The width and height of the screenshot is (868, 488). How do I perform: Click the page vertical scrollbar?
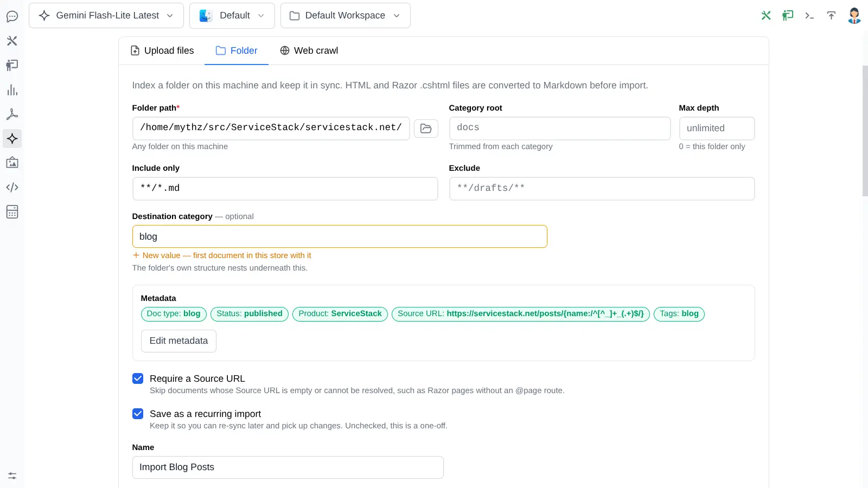tap(865, 130)
